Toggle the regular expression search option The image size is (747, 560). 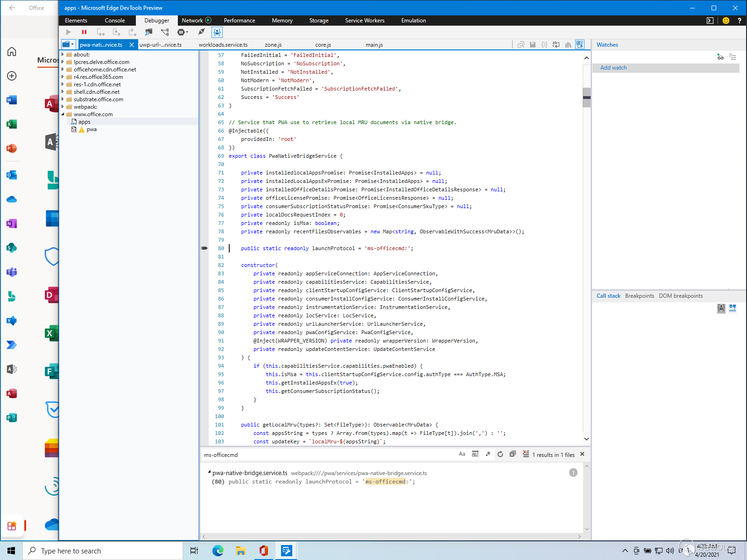pos(488,454)
